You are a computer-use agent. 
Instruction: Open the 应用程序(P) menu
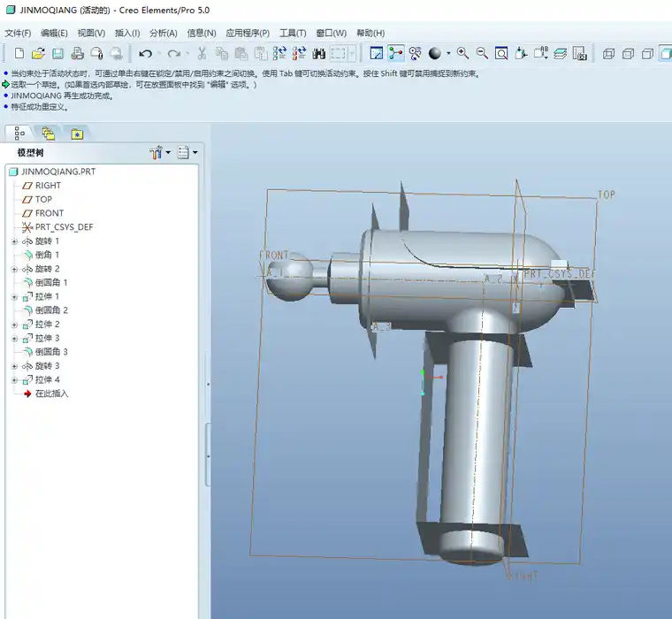click(x=248, y=33)
